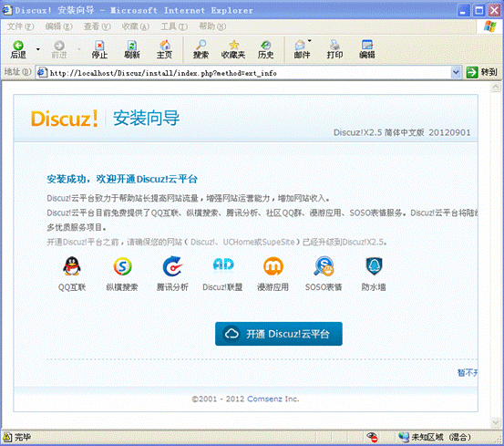Click the scrollbar down arrow
Viewport: 504px width, 446px height.
[x=495, y=421]
